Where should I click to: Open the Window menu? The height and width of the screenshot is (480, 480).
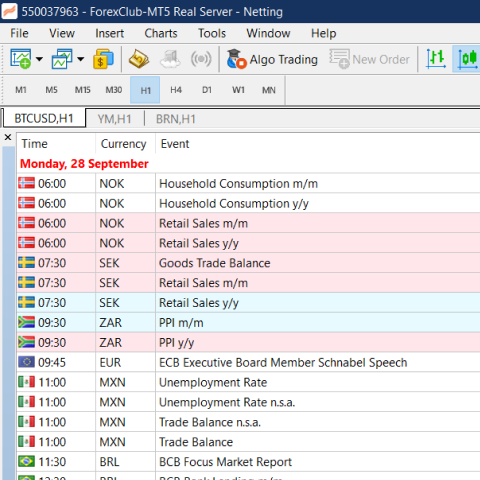(268, 33)
